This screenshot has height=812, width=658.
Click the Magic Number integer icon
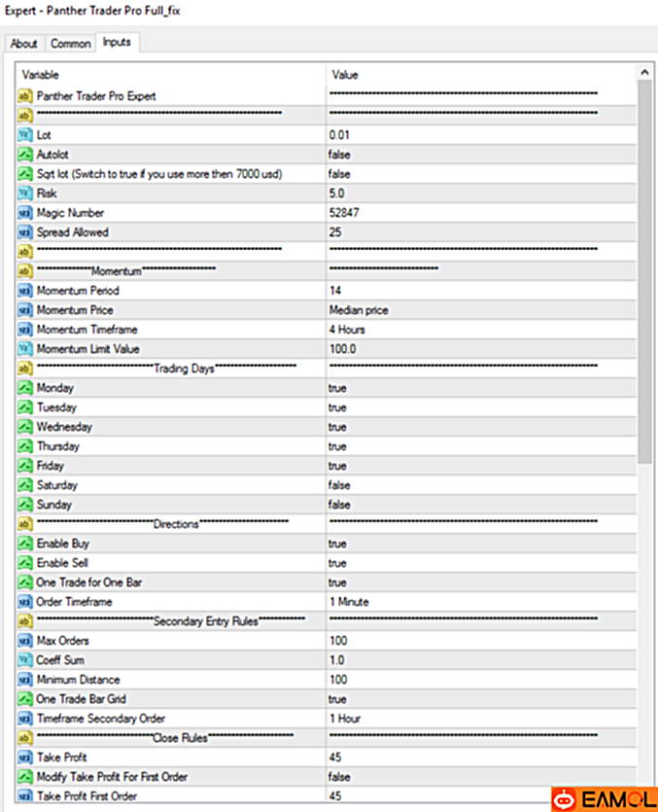(26, 212)
